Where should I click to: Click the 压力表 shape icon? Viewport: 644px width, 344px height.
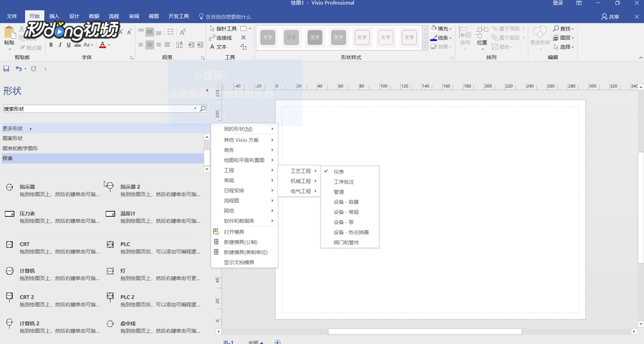click(x=10, y=214)
